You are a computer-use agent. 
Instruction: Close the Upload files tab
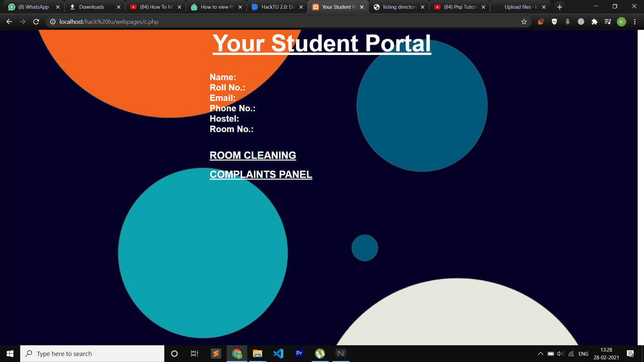(x=544, y=7)
